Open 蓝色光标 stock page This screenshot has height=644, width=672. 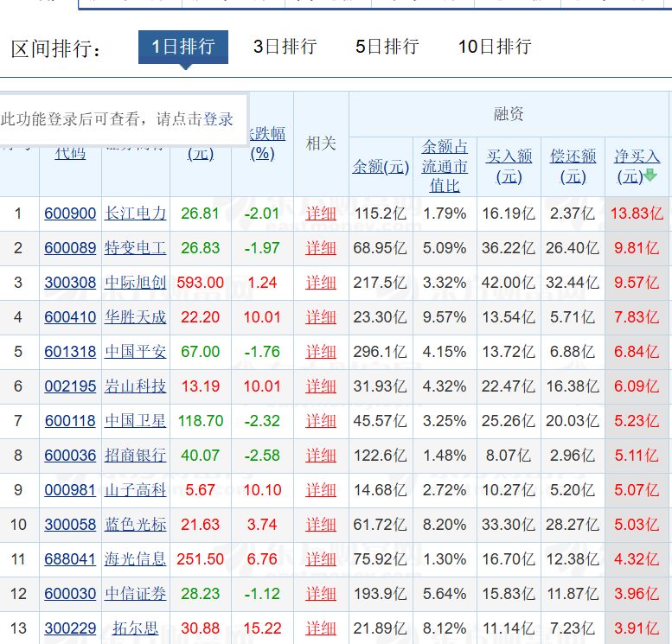pos(136,525)
